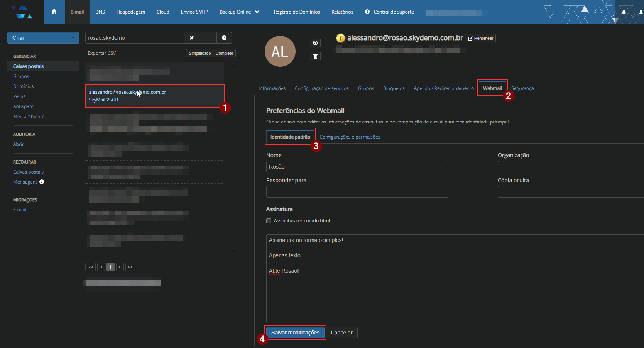Click the Responder para input field

tap(357, 192)
